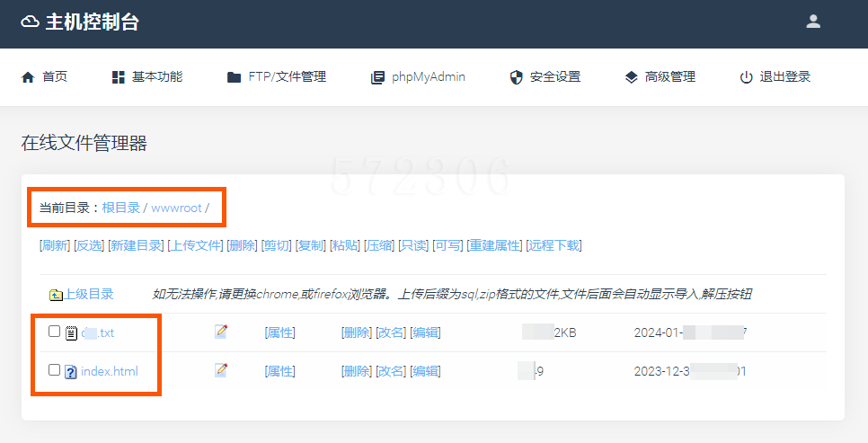
Task: Click the [刷新] refresh link
Action: pyautogui.click(x=55, y=245)
